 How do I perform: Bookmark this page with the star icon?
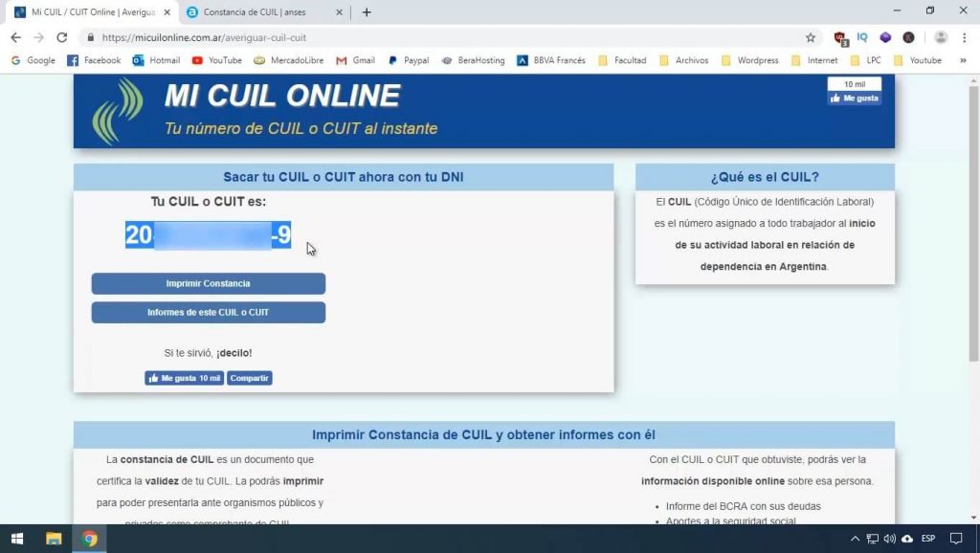(811, 35)
